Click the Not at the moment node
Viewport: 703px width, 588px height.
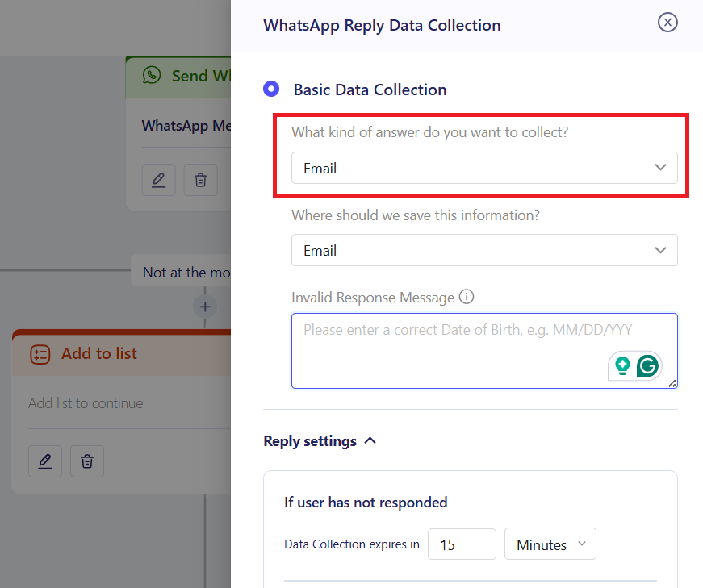coord(186,272)
